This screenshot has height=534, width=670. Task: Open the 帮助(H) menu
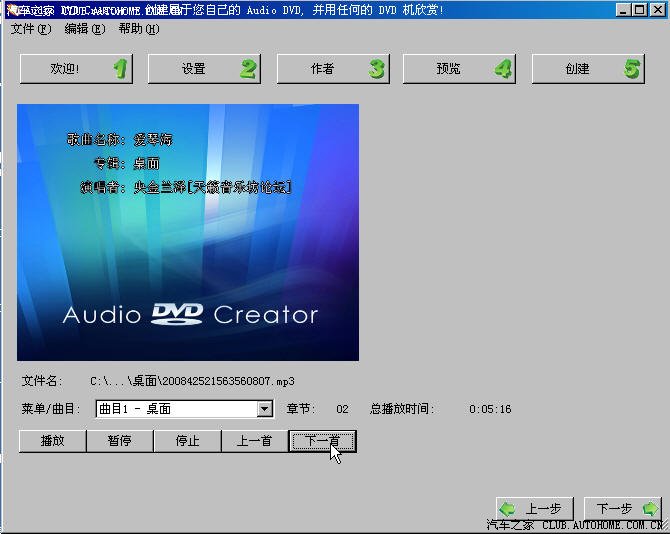[x=138, y=29]
